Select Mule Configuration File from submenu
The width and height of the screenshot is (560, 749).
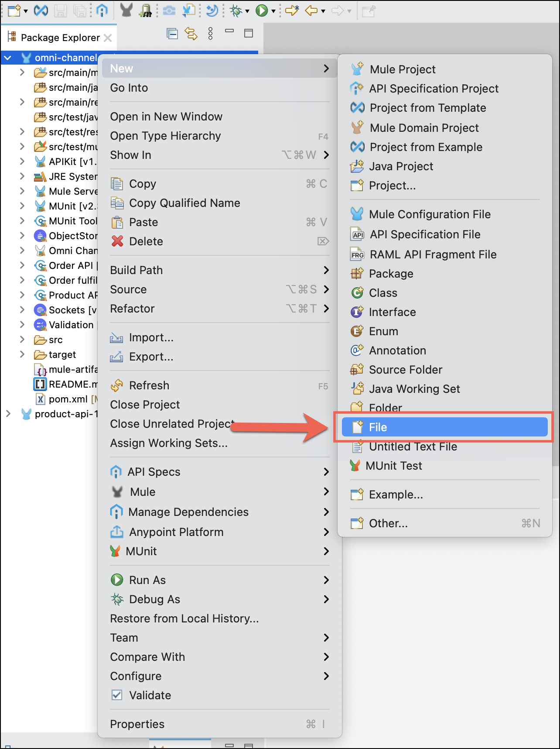(x=429, y=214)
